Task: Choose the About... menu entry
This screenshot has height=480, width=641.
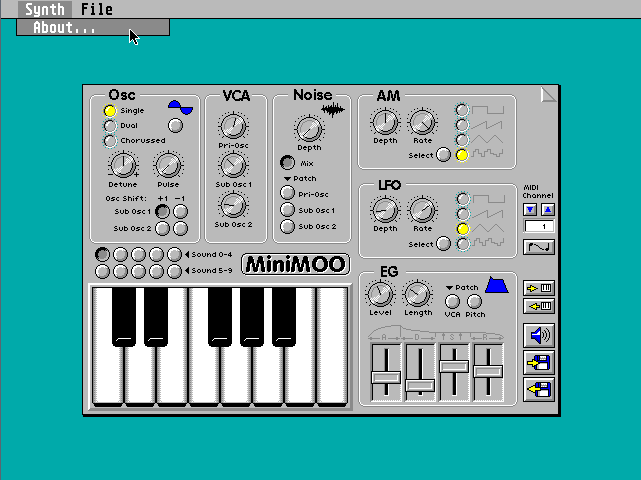Action: [93, 27]
